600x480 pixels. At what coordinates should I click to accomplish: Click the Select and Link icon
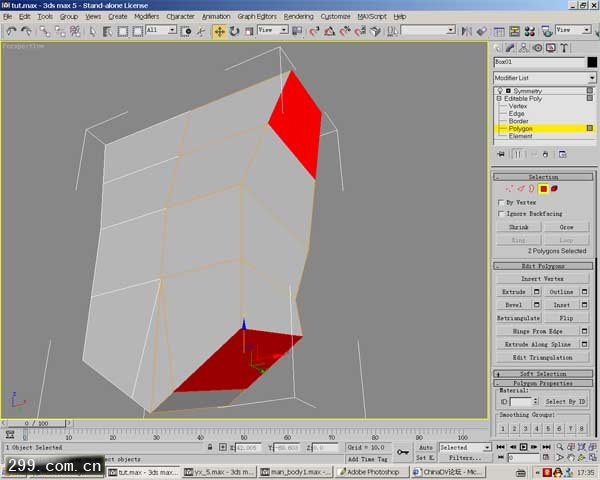point(45,31)
